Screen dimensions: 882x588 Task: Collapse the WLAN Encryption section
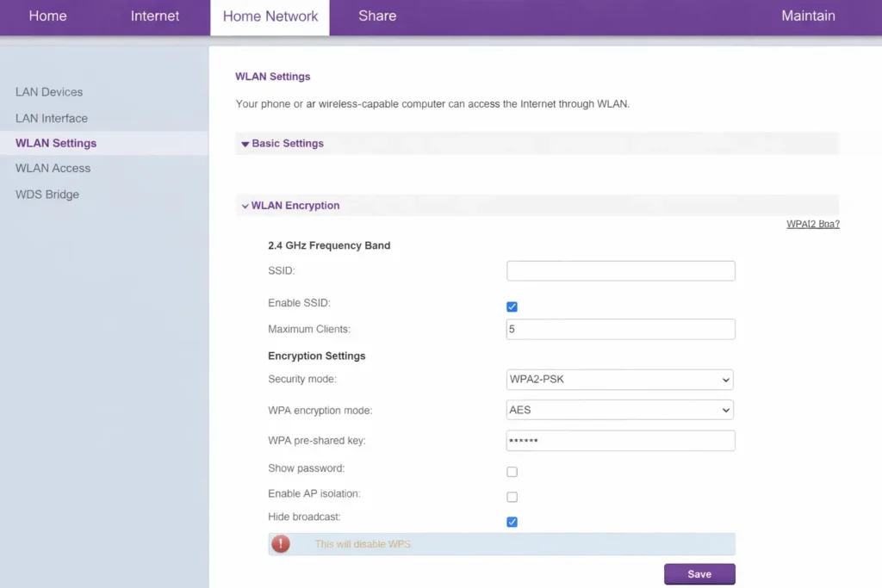coord(537,206)
